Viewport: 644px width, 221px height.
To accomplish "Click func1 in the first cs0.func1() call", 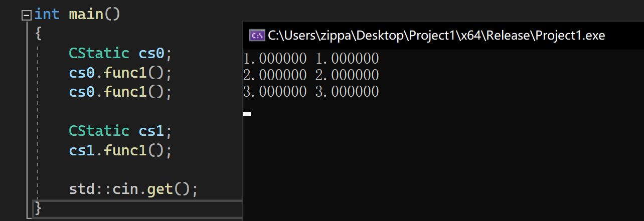I will pyautogui.click(x=125, y=73).
